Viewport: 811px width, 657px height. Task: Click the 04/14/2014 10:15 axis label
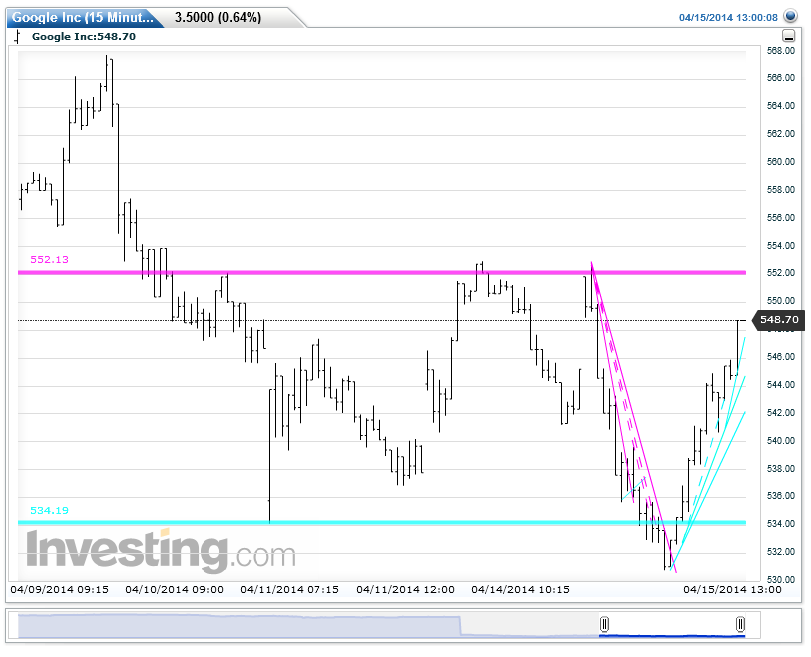pyautogui.click(x=520, y=590)
